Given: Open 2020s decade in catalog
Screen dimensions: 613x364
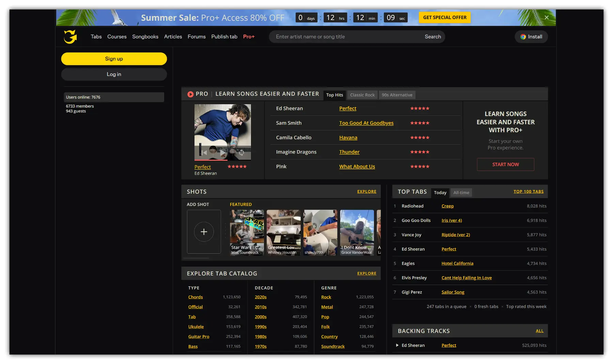Looking at the screenshot, I should [261, 297].
